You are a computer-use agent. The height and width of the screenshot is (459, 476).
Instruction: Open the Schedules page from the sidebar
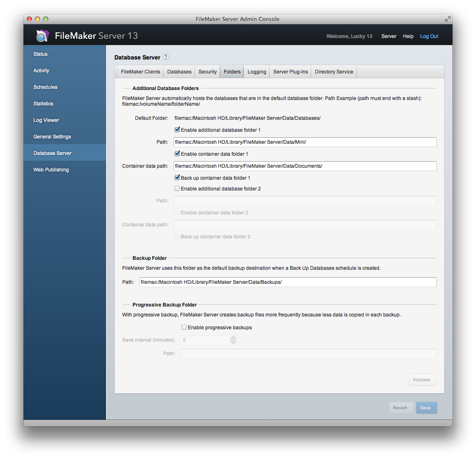pos(45,87)
